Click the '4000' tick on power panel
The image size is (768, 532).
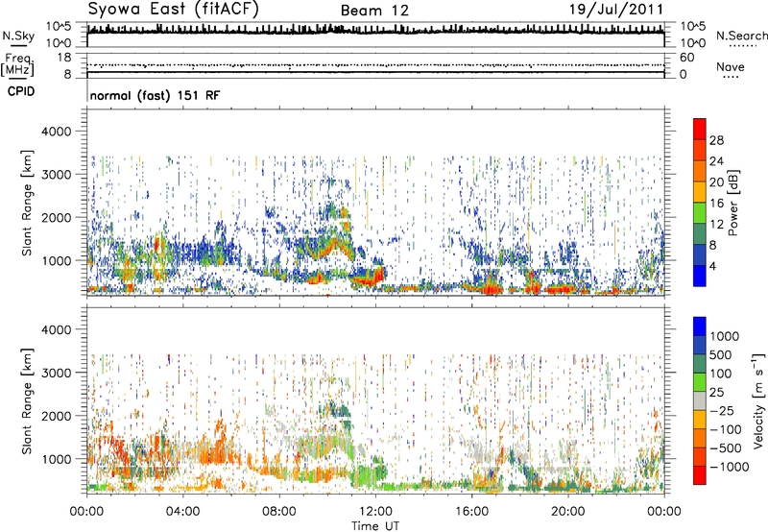pos(55,132)
